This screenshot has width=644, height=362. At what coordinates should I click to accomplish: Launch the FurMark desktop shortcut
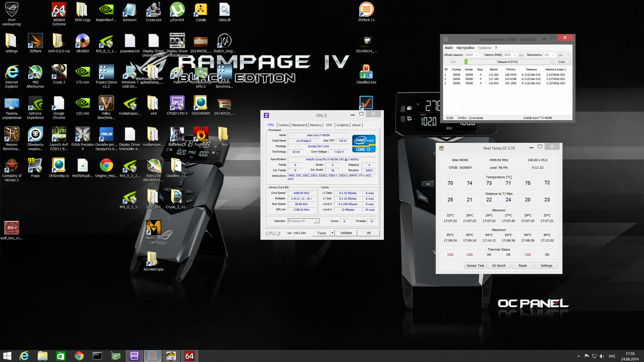pos(201,136)
